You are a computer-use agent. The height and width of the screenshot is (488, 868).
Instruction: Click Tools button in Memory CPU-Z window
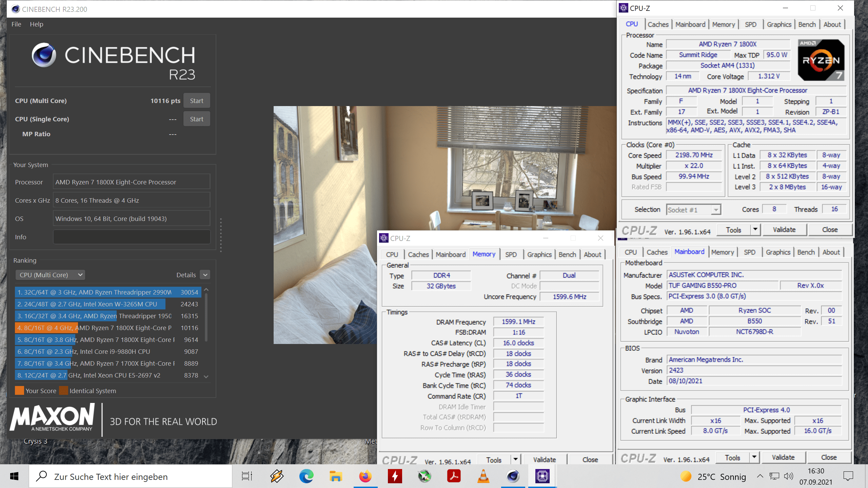(x=494, y=460)
